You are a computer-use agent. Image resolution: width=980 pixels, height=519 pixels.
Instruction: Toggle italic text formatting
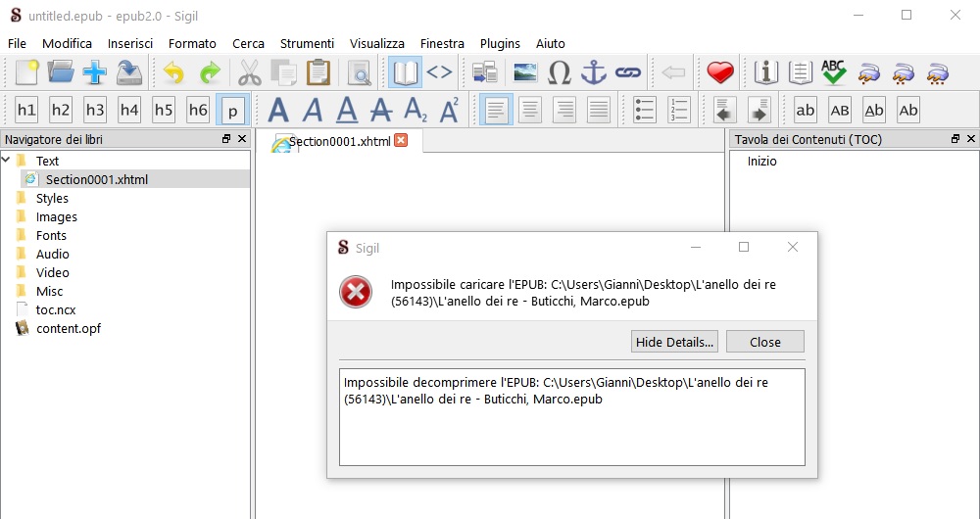point(313,110)
